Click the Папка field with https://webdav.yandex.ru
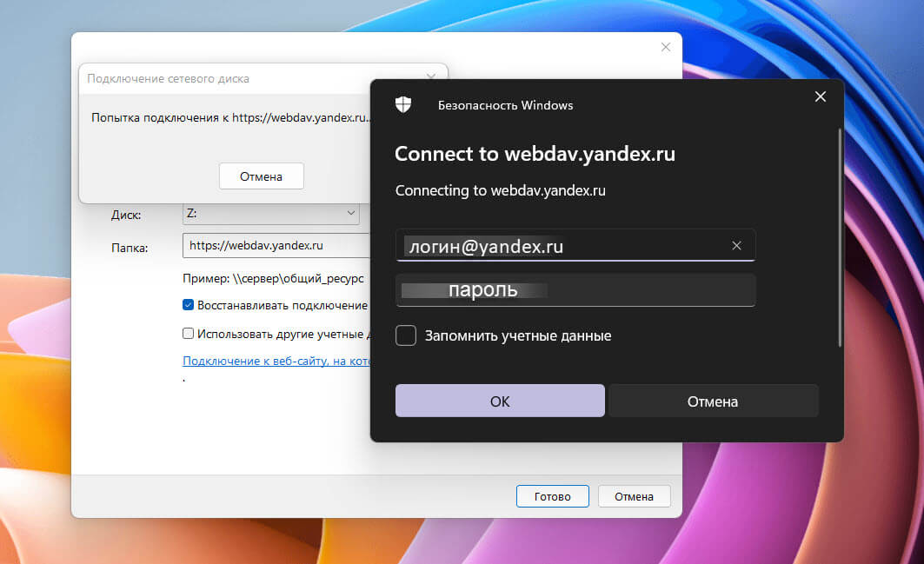 tap(276, 245)
